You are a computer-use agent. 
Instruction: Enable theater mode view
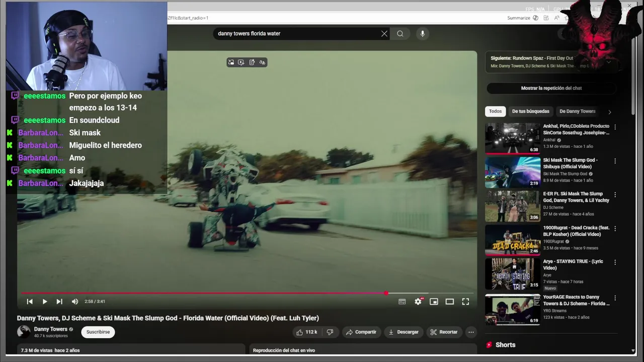450,302
